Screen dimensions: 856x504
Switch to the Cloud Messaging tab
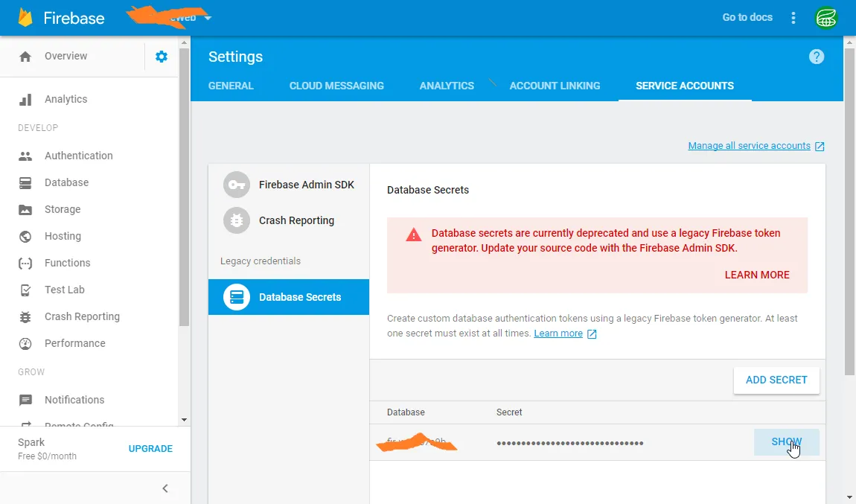point(336,86)
